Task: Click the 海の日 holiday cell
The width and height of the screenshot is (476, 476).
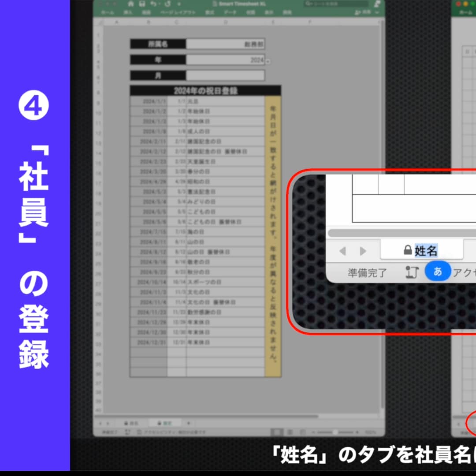Action: (225, 232)
